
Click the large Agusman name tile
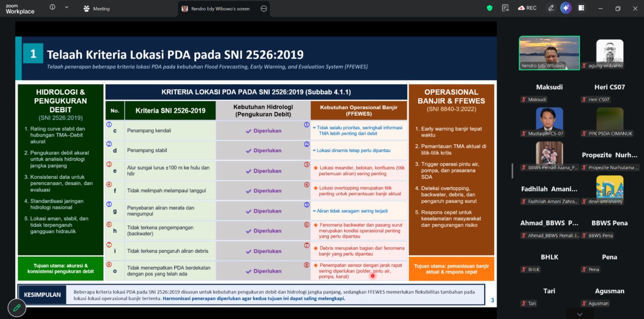click(x=610, y=291)
